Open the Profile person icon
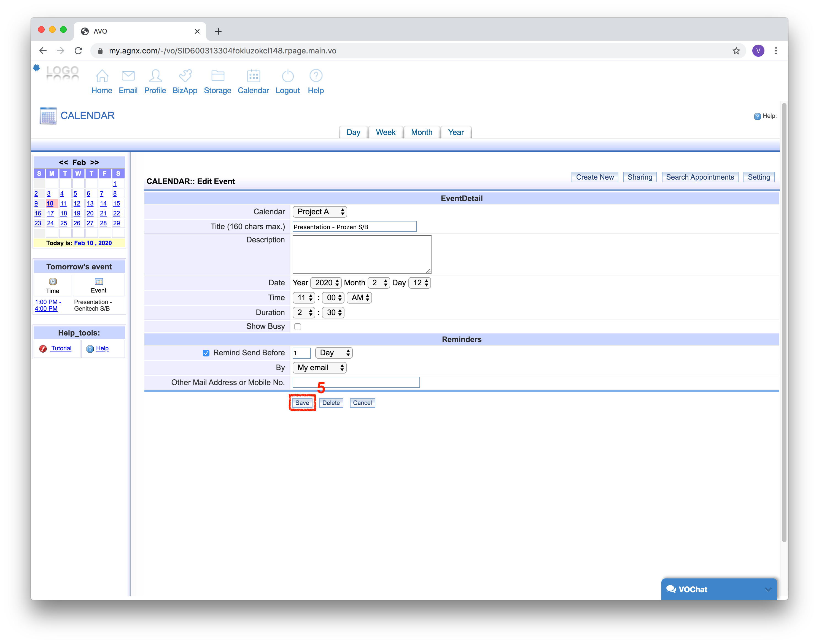Image resolution: width=819 pixels, height=644 pixels. pos(155,76)
